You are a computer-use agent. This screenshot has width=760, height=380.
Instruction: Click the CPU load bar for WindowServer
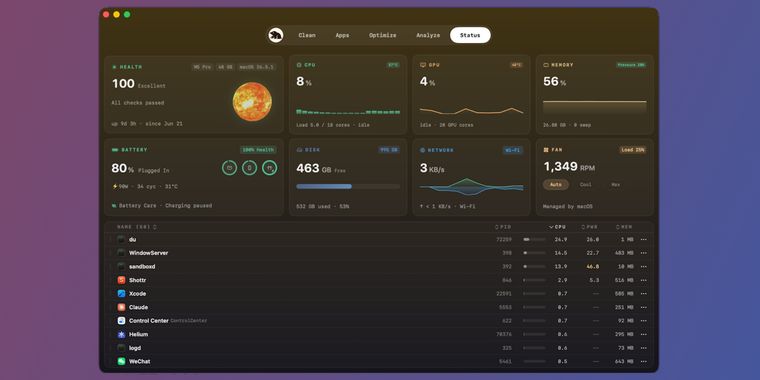(534, 253)
